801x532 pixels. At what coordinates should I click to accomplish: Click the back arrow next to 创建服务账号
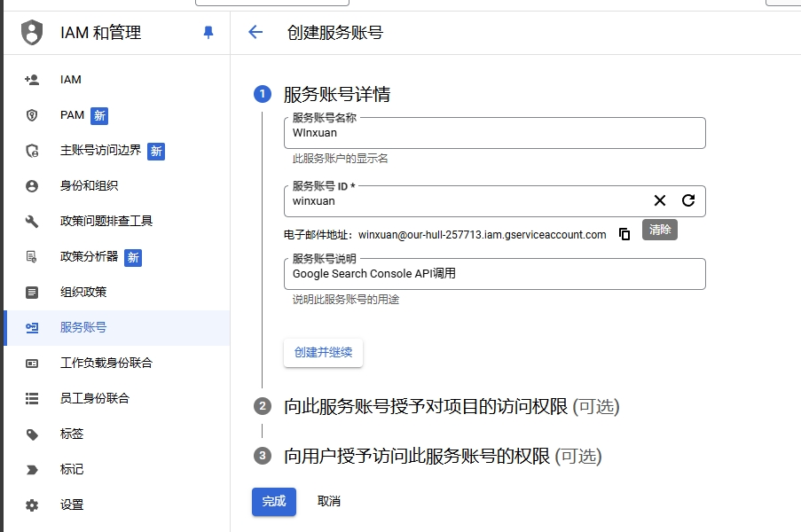255,33
